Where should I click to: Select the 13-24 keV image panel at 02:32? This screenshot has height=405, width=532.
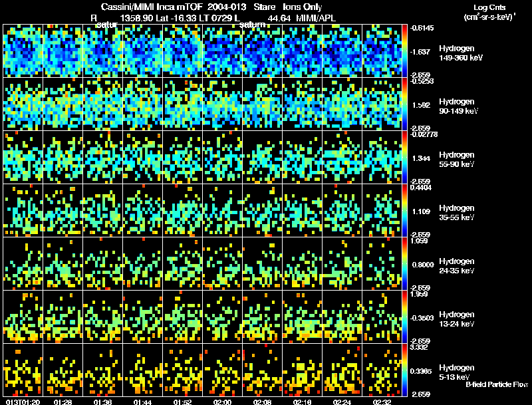click(x=382, y=317)
